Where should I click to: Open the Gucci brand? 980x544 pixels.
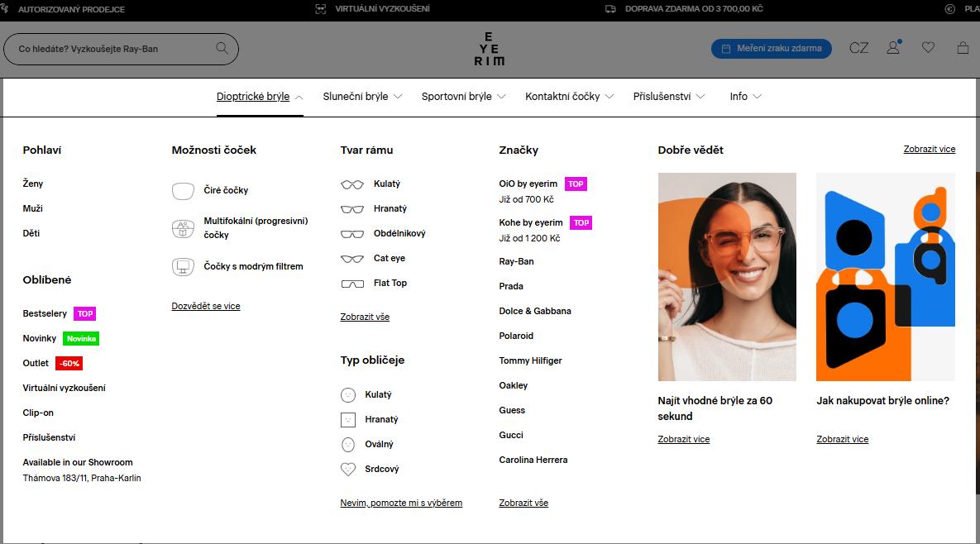point(511,436)
